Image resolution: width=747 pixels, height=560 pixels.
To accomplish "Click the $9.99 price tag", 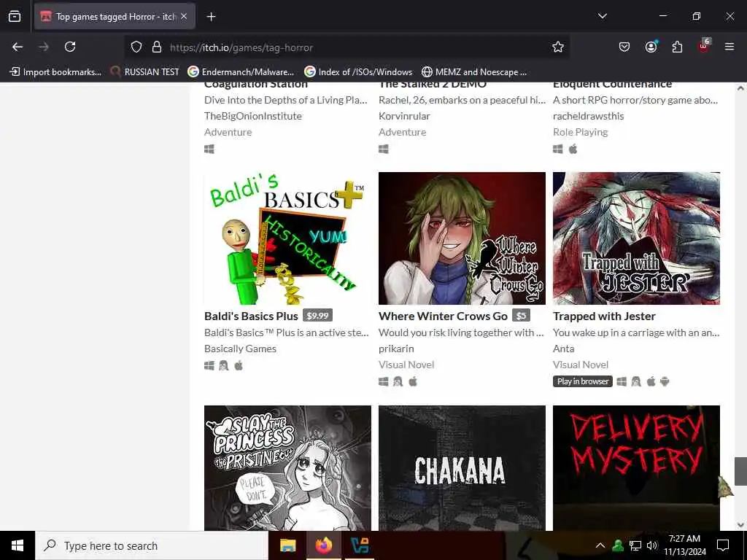I will pos(318,316).
